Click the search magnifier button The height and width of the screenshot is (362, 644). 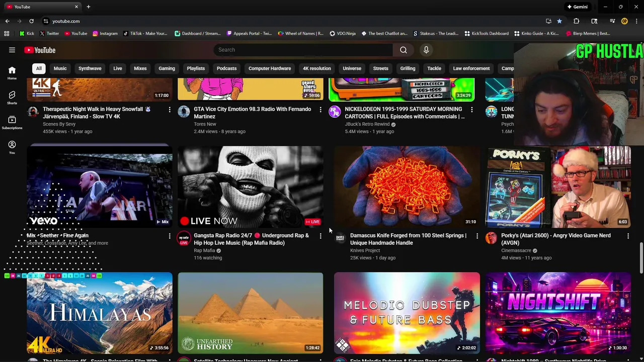pyautogui.click(x=404, y=50)
